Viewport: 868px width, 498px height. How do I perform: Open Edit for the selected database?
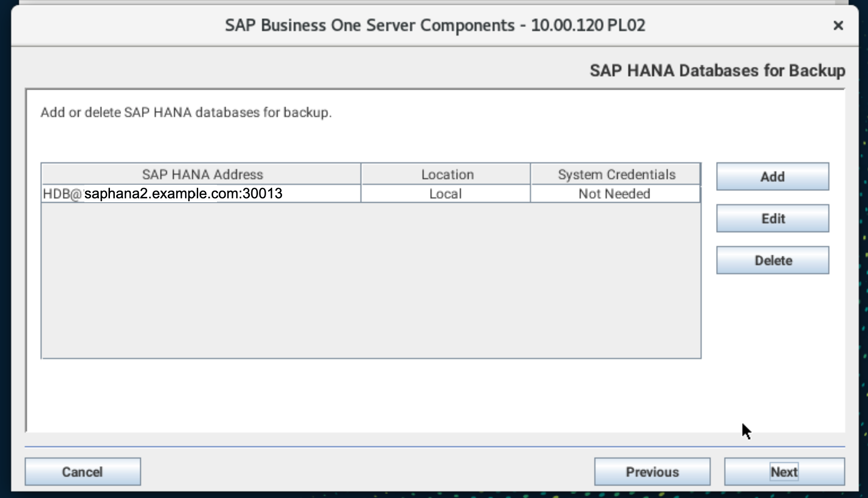[x=773, y=219]
